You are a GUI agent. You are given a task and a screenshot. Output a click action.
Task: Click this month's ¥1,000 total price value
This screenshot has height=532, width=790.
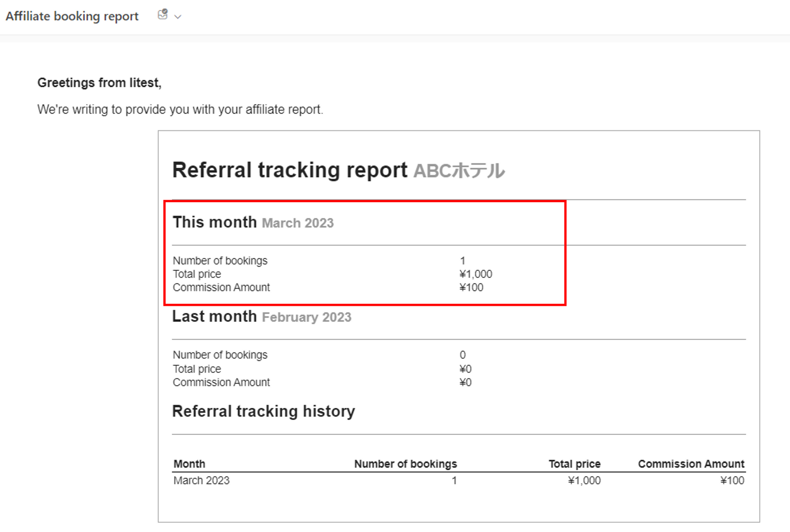(476, 274)
